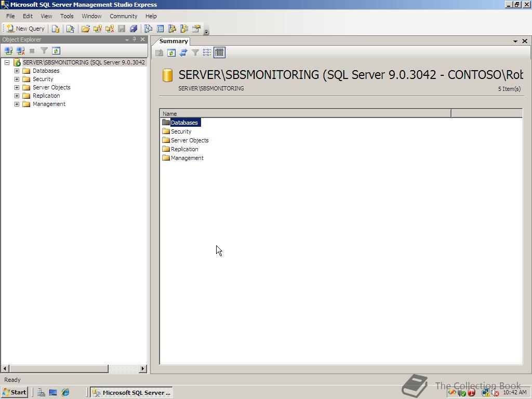Click the Safely Remove Hardware tray icon
Image resolution: width=532 pixels, height=399 pixels.
tap(461, 393)
